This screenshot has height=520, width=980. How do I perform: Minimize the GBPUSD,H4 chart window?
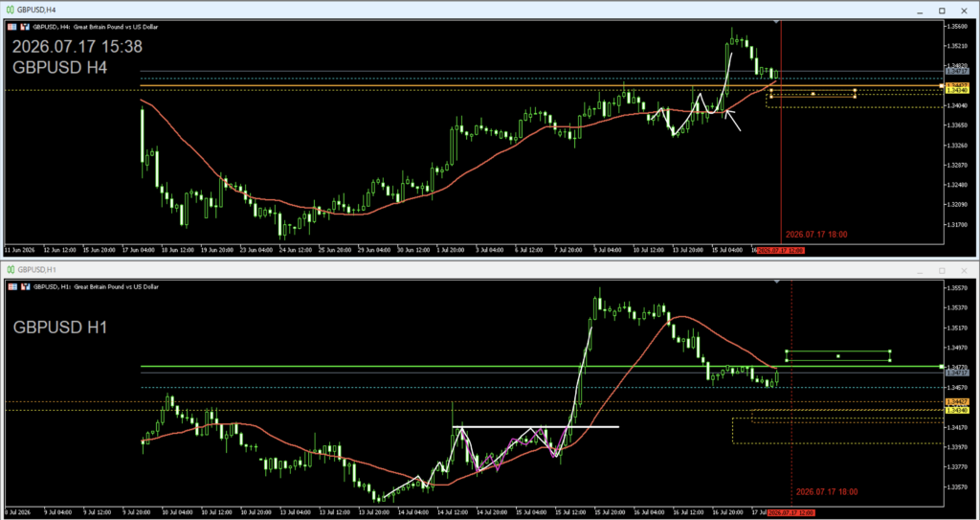pyautogui.click(x=920, y=11)
